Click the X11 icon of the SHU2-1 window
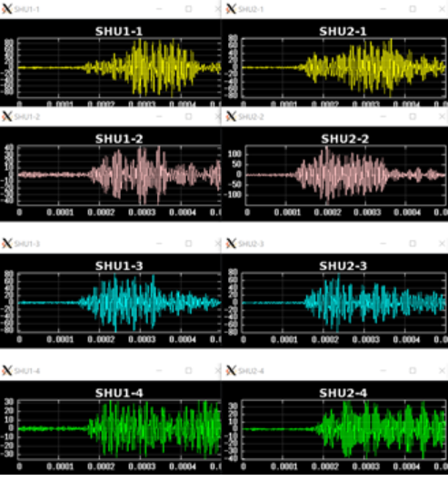This screenshot has height=481, width=448. point(231,9)
